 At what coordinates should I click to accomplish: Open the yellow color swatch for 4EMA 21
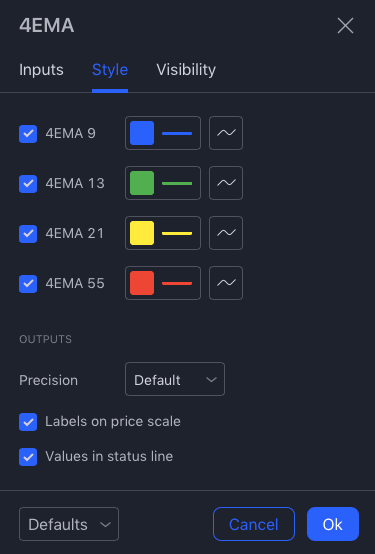pyautogui.click(x=142, y=233)
